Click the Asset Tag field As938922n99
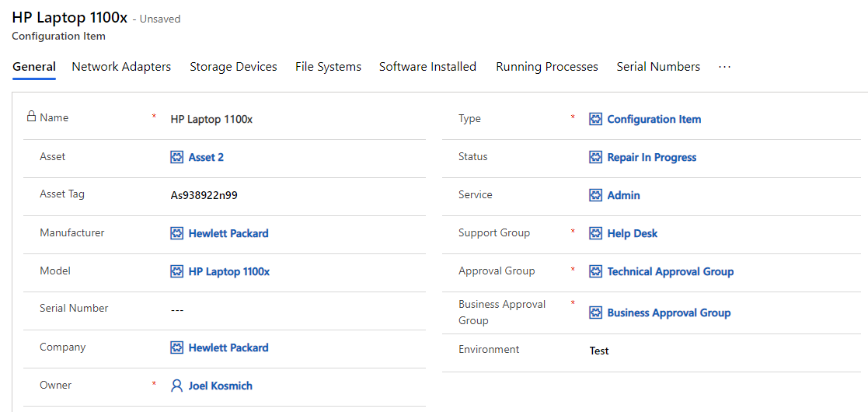The image size is (868, 412). pos(204,195)
